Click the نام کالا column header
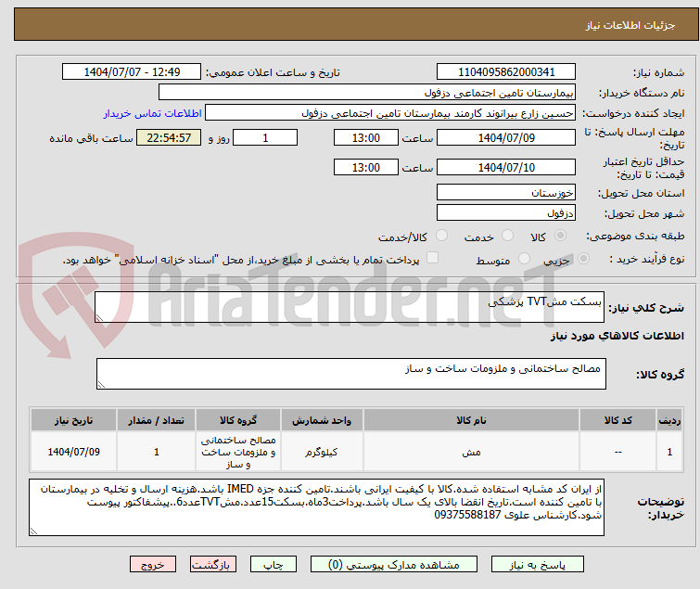700x589 pixels. (x=471, y=420)
